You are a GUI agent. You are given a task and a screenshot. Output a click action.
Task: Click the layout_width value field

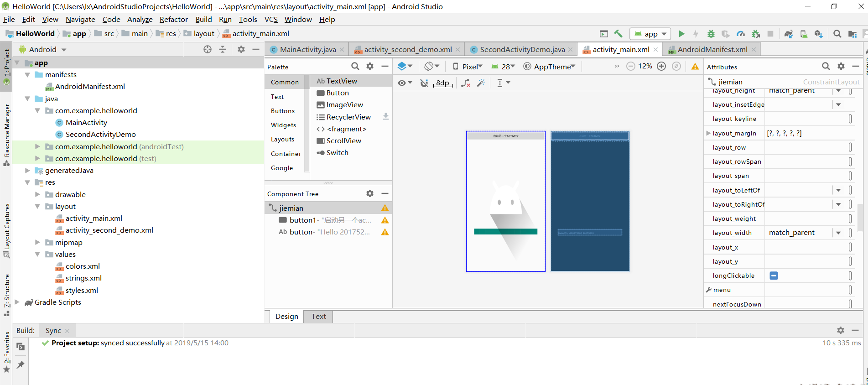click(x=798, y=233)
